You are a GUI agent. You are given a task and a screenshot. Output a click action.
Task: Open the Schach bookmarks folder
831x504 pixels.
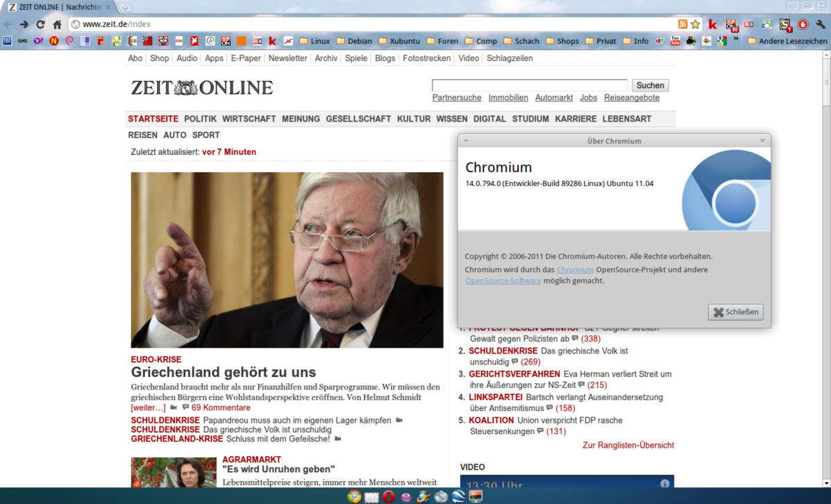click(521, 41)
